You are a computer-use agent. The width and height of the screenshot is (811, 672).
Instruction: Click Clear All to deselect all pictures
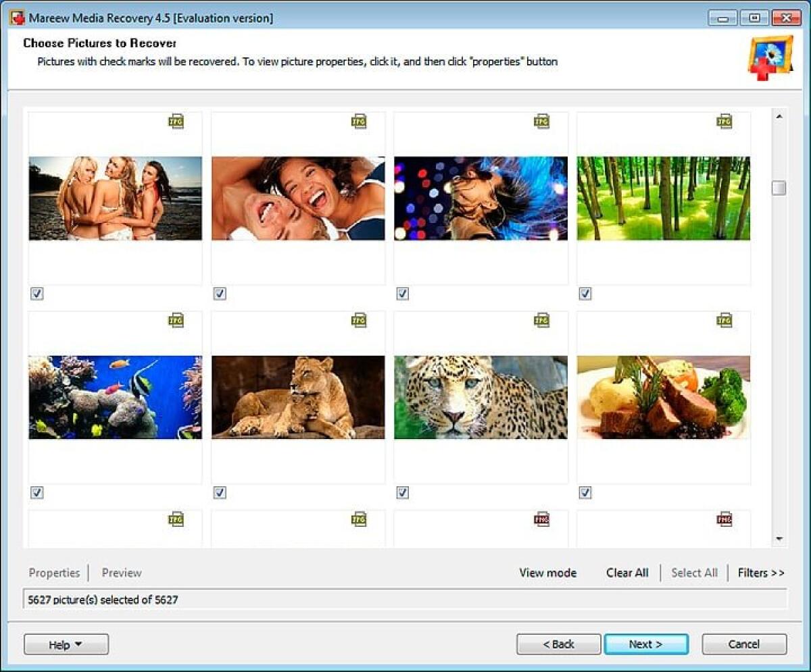(x=626, y=573)
